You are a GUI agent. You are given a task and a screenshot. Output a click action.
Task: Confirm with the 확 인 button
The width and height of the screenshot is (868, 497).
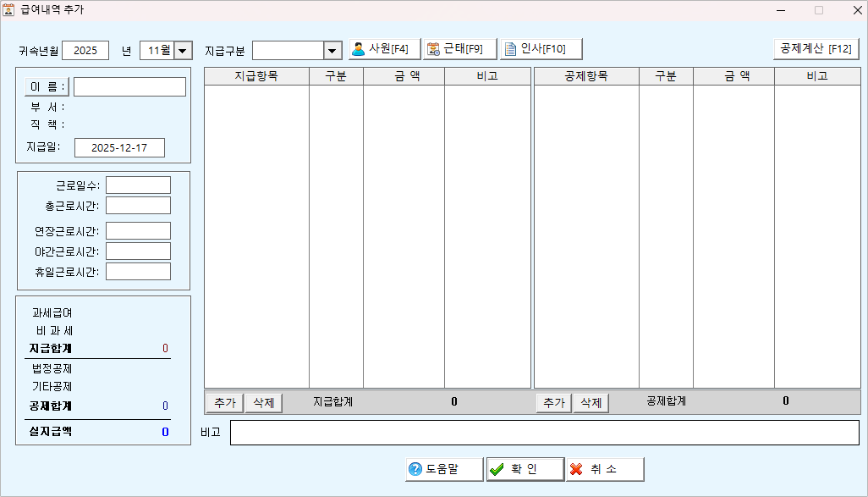click(x=525, y=469)
